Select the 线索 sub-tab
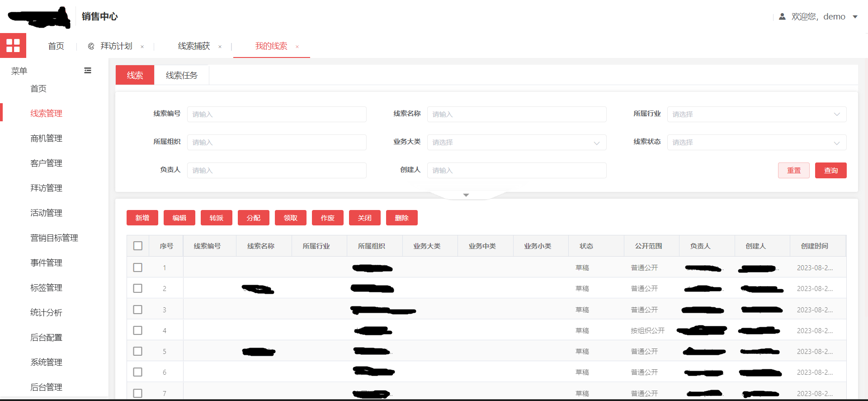 coord(135,75)
